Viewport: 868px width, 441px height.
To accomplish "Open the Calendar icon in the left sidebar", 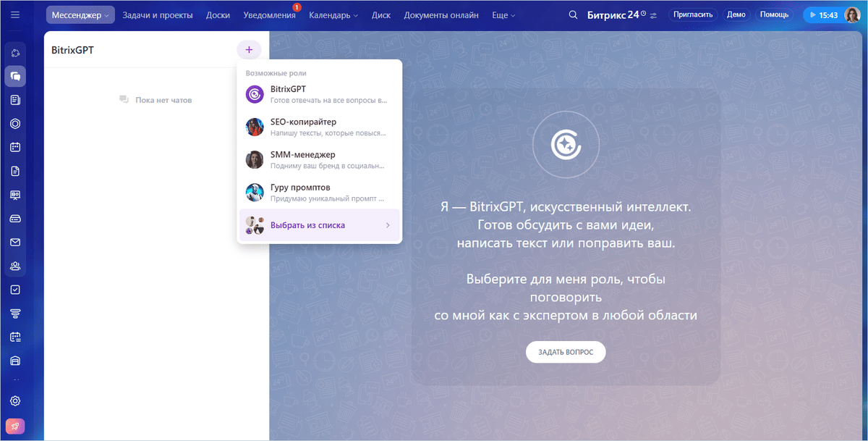I will click(x=15, y=147).
